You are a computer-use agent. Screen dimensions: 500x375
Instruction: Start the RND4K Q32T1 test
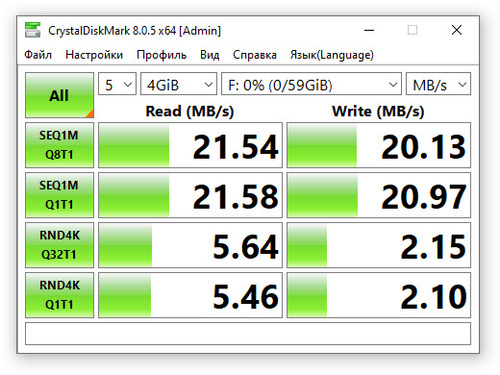point(59,245)
